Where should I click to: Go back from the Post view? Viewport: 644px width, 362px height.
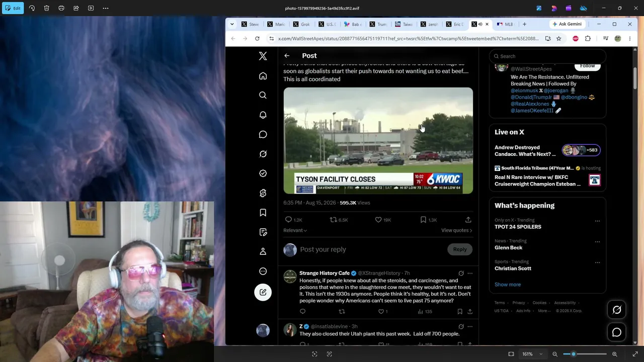point(287,56)
